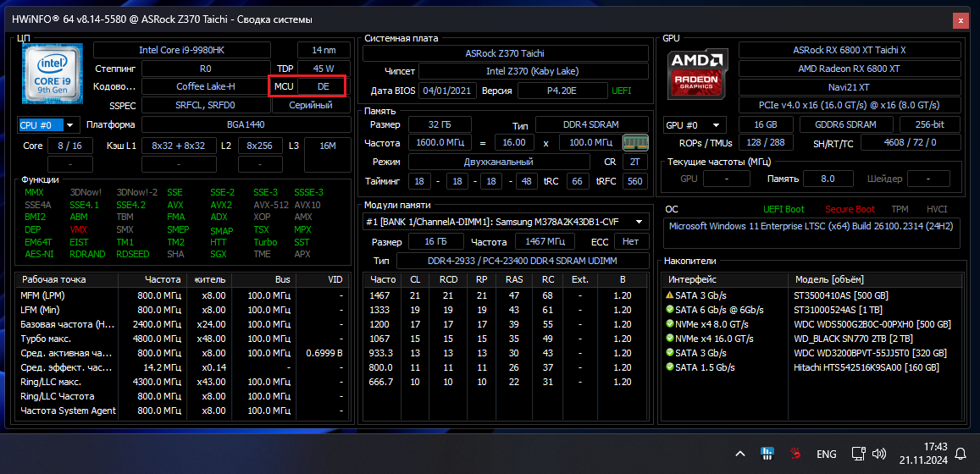Click the green check icon for WDC WDS500G2B0C drive
Viewport: 980px width, 474px height.
coord(669,324)
